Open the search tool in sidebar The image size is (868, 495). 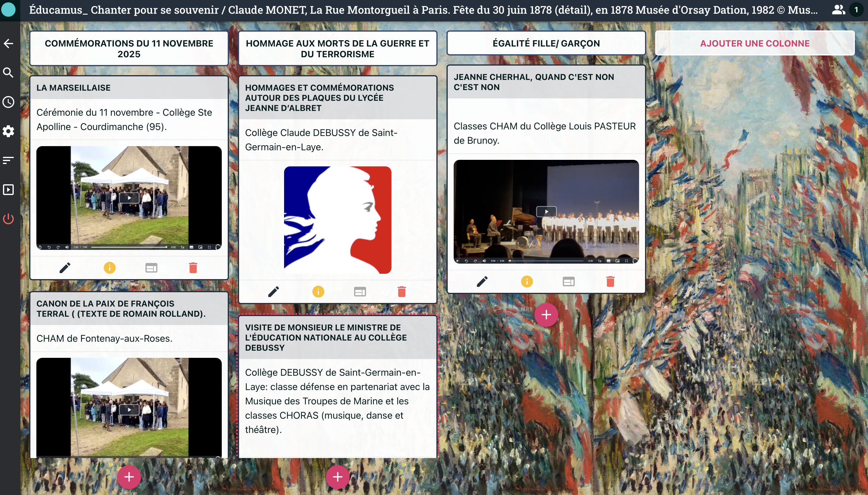pyautogui.click(x=8, y=73)
